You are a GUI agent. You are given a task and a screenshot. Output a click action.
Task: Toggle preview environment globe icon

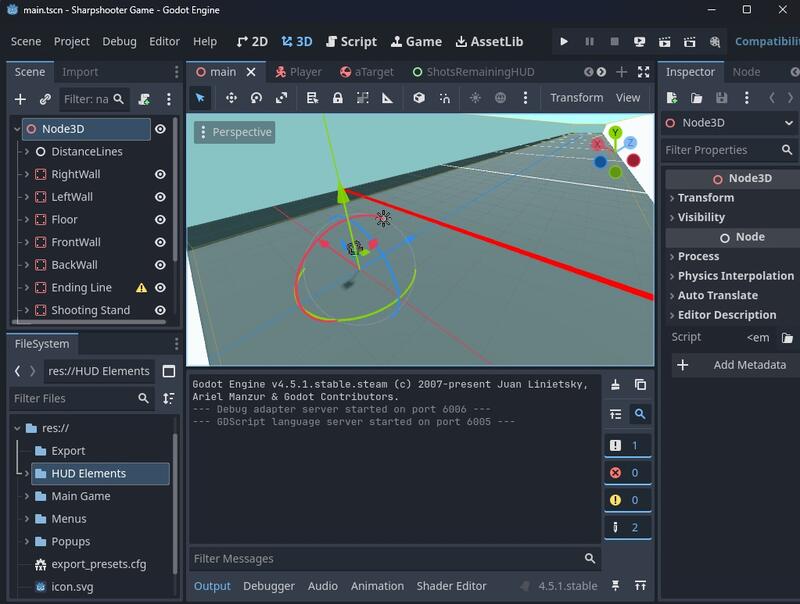500,97
